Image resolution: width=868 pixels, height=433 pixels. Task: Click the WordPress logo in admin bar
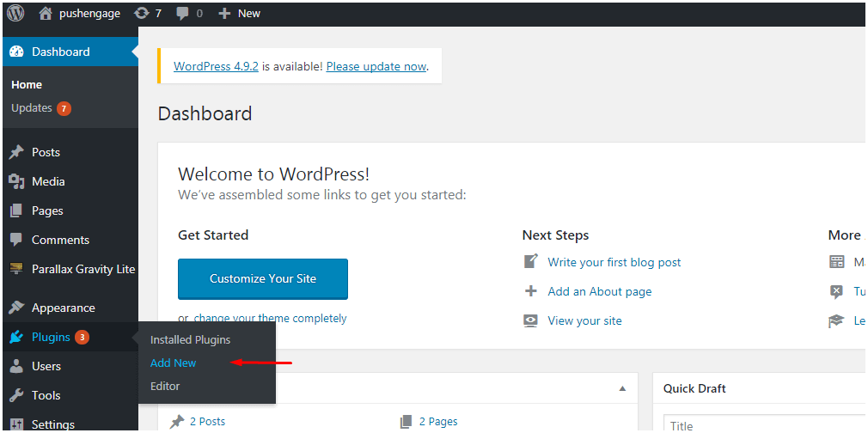tap(15, 13)
